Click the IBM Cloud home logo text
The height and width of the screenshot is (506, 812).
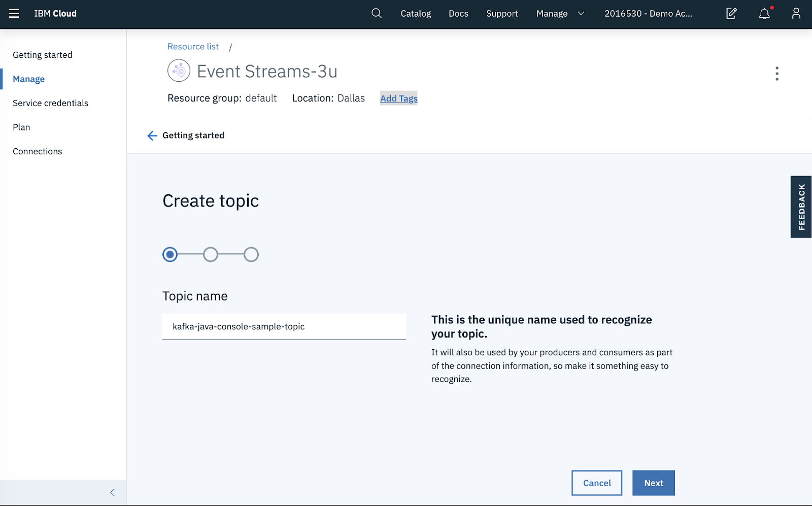[55, 14]
